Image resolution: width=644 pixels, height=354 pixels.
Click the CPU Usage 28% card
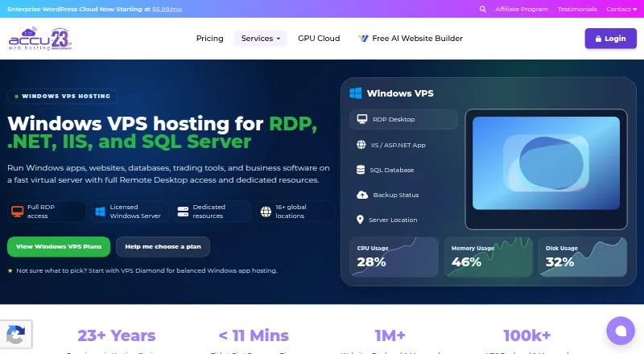[x=394, y=257]
